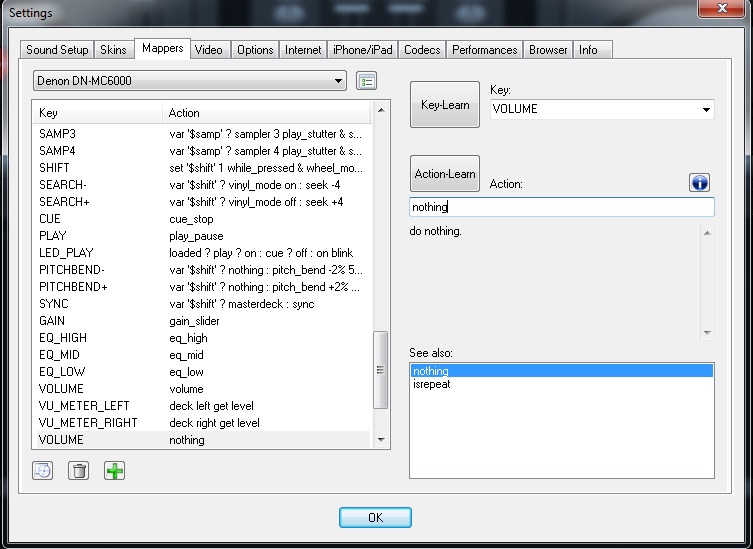This screenshot has height=549, width=753.
Task: Select the VU_METER_LEFT mapping row
Action: point(204,406)
